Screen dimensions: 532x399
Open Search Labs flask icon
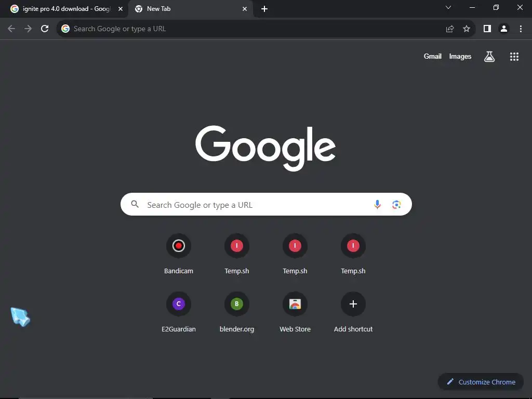[x=489, y=57]
